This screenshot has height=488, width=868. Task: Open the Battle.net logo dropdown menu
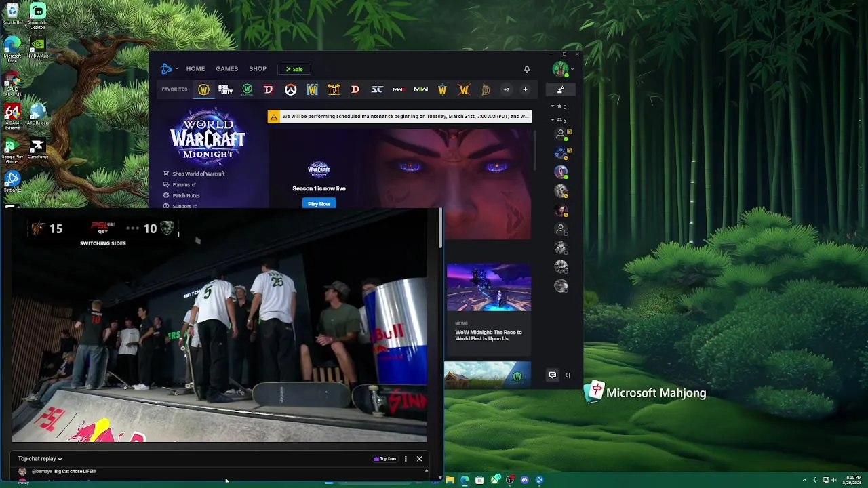click(x=170, y=68)
